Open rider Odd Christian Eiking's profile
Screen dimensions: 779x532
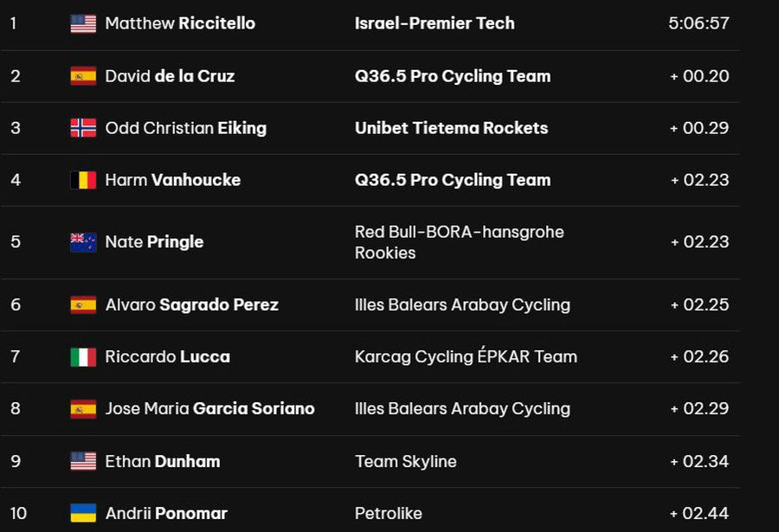pyautogui.click(x=185, y=128)
